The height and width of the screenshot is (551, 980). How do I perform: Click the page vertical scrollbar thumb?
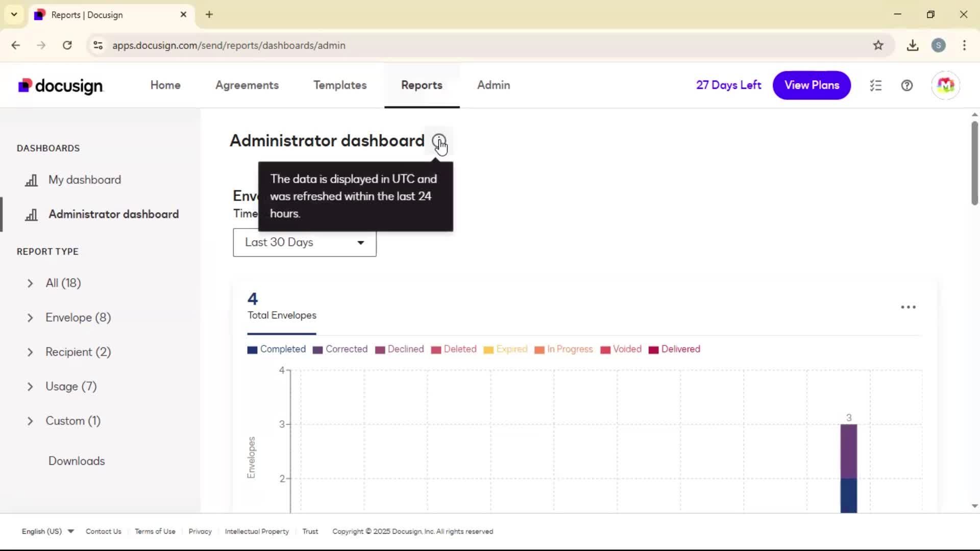coord(974,163)
